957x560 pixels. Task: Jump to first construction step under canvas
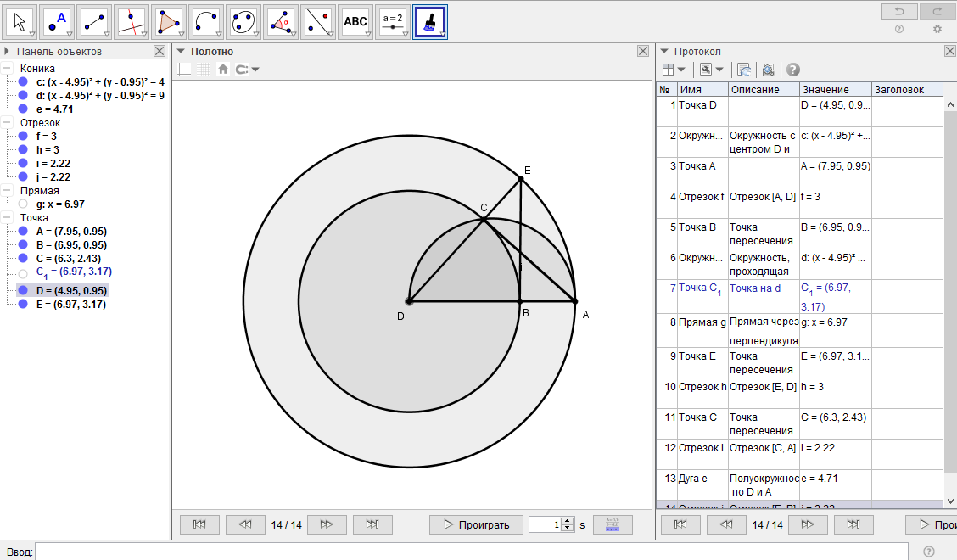click(199, 525)
